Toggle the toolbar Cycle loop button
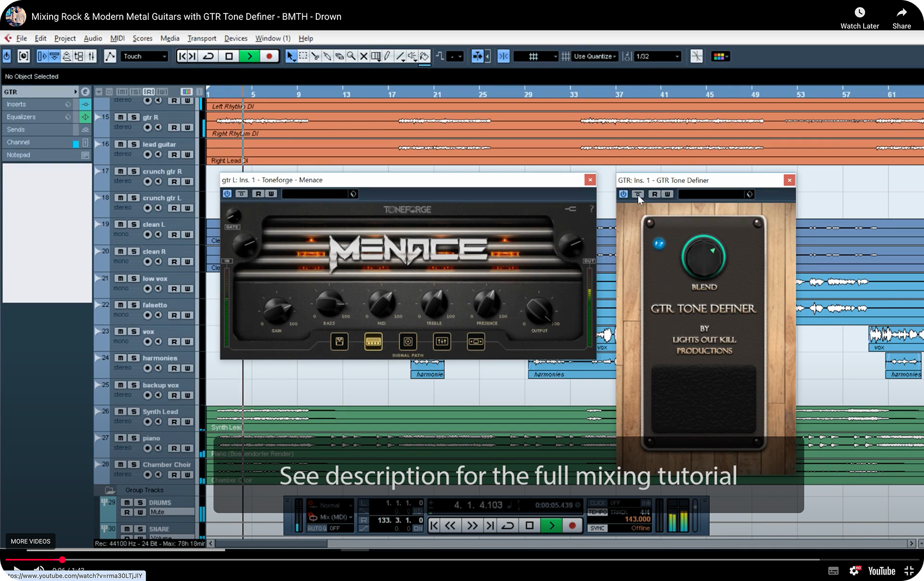This screenshot has width=924, height=581. click(209, 56)
